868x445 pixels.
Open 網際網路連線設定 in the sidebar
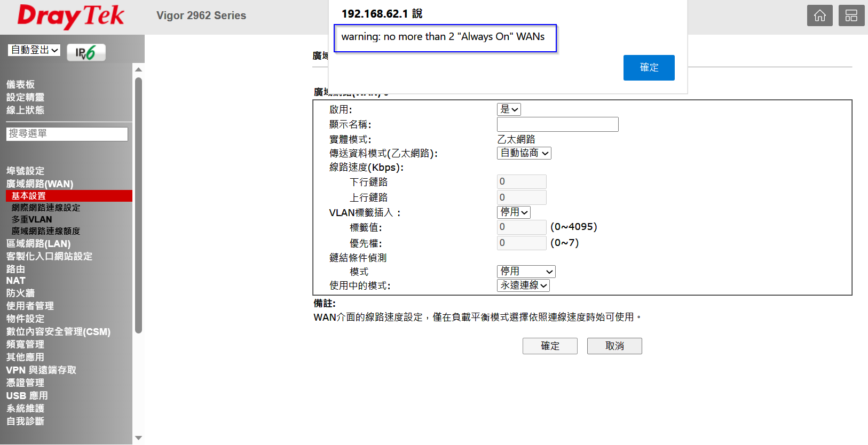point(46,208)
